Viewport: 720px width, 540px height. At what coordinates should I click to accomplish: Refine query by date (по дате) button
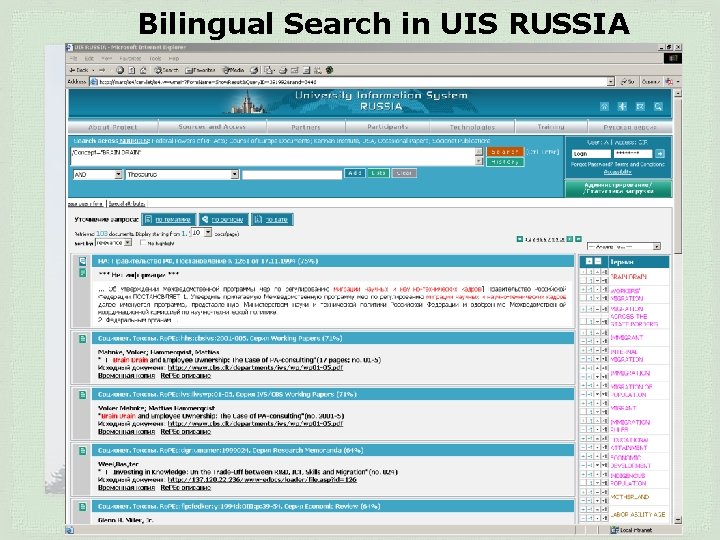point(272,219)
